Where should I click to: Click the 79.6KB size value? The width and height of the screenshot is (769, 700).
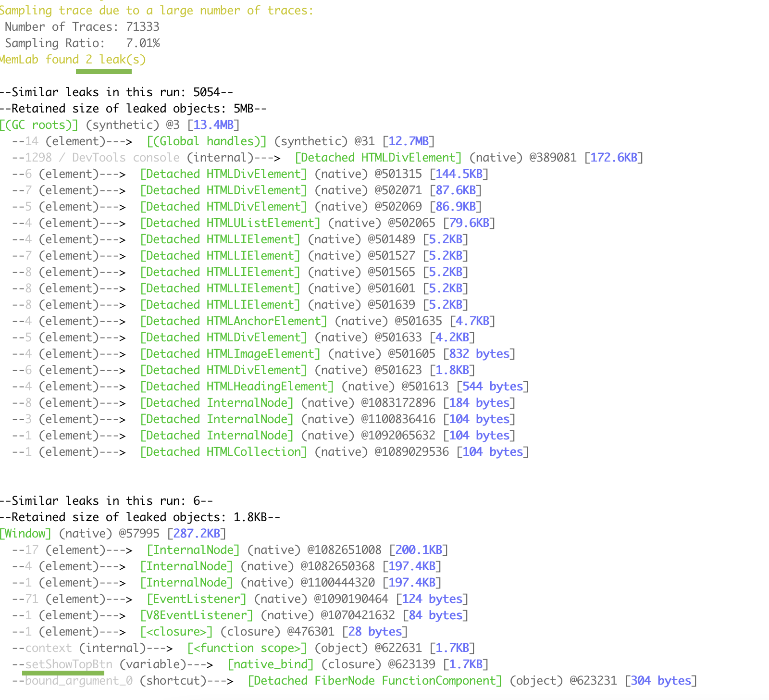coord(469,223)
